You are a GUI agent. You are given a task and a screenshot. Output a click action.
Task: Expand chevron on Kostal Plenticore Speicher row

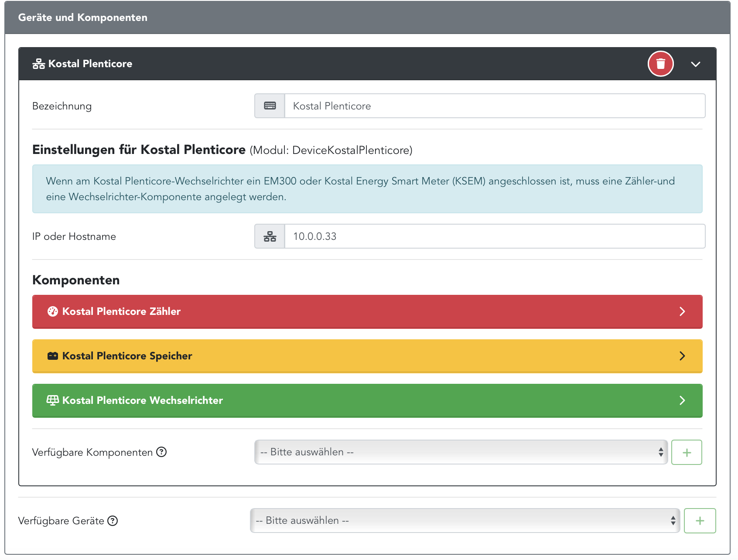(682, 356)
